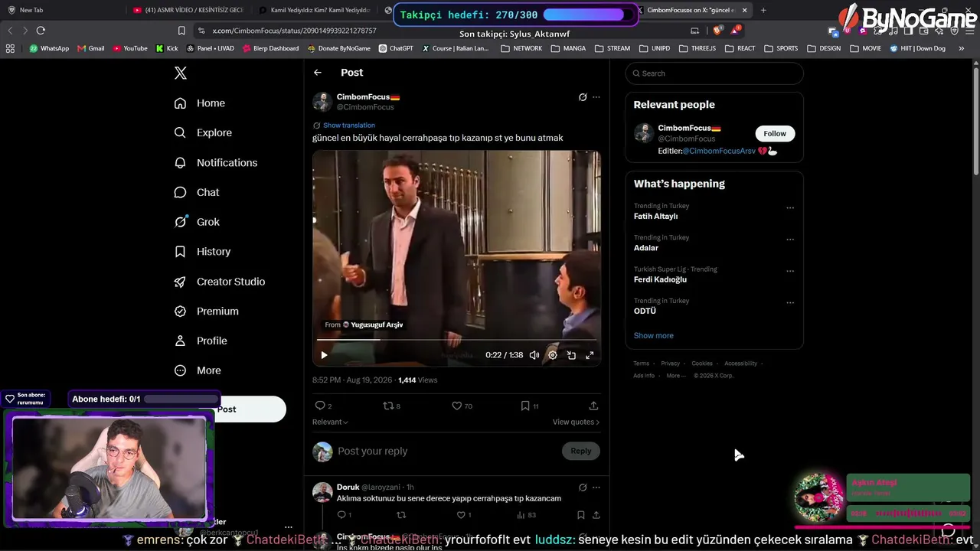Switch to the Kamil Yediyıldız Kim? tab

pyautogui.click(x=315, y=10)
